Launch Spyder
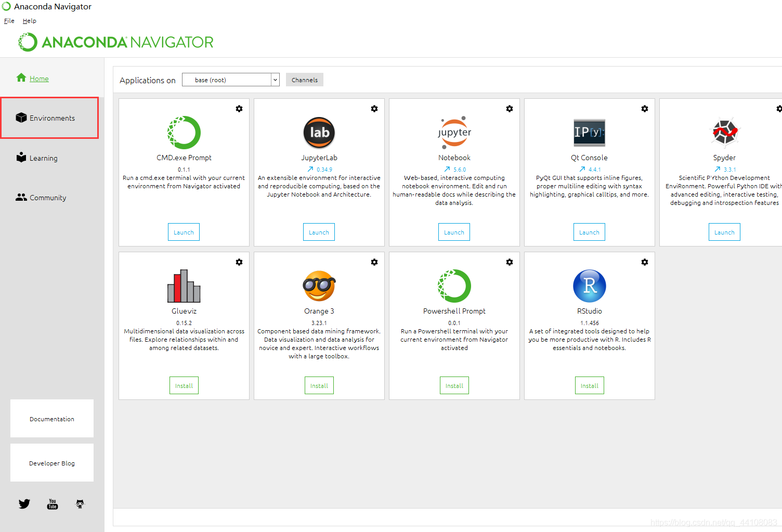The image size is (782, 532). tap(724, 232)
